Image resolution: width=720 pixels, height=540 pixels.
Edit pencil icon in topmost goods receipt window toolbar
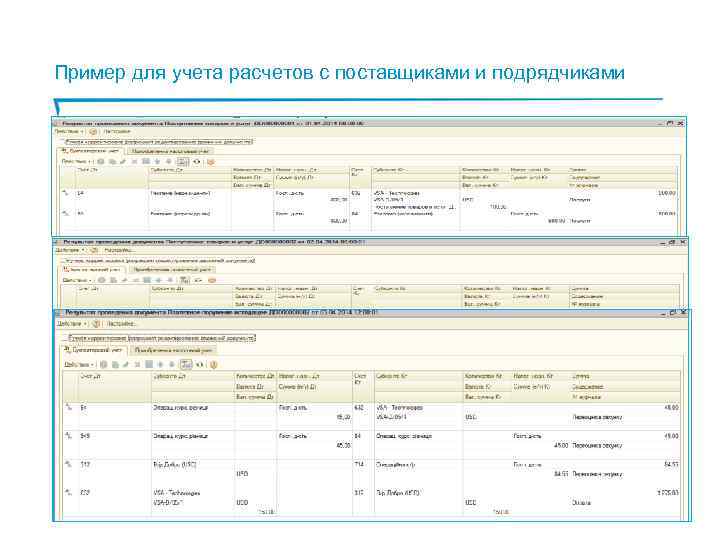(x=123, y=162)
